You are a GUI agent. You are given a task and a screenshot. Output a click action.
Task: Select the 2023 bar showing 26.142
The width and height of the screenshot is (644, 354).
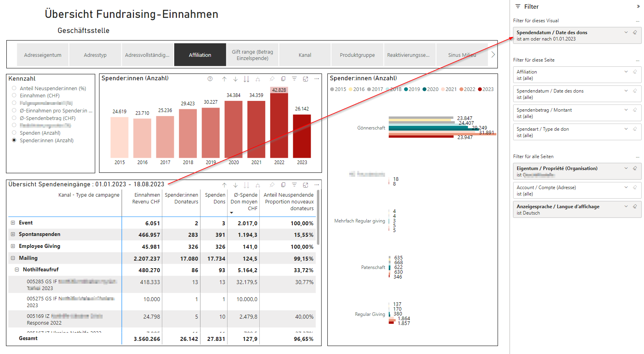[302, 136]
